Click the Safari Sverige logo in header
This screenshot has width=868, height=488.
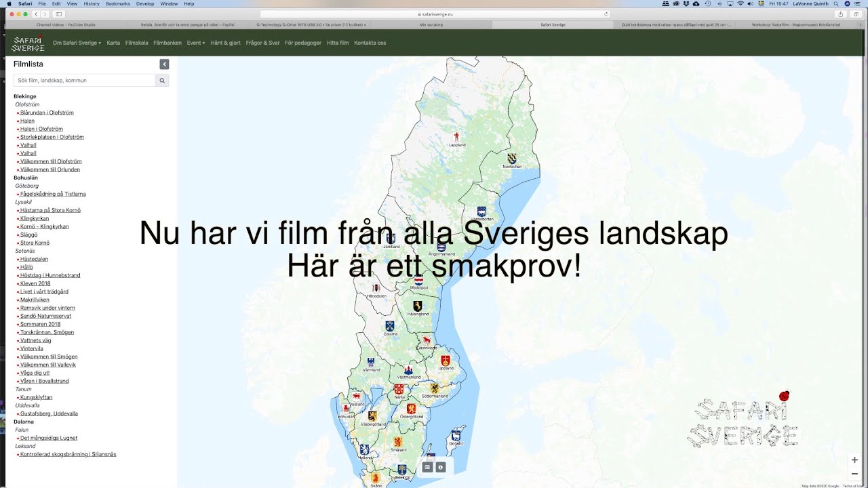pyautogui.click(x=28, y=43)
